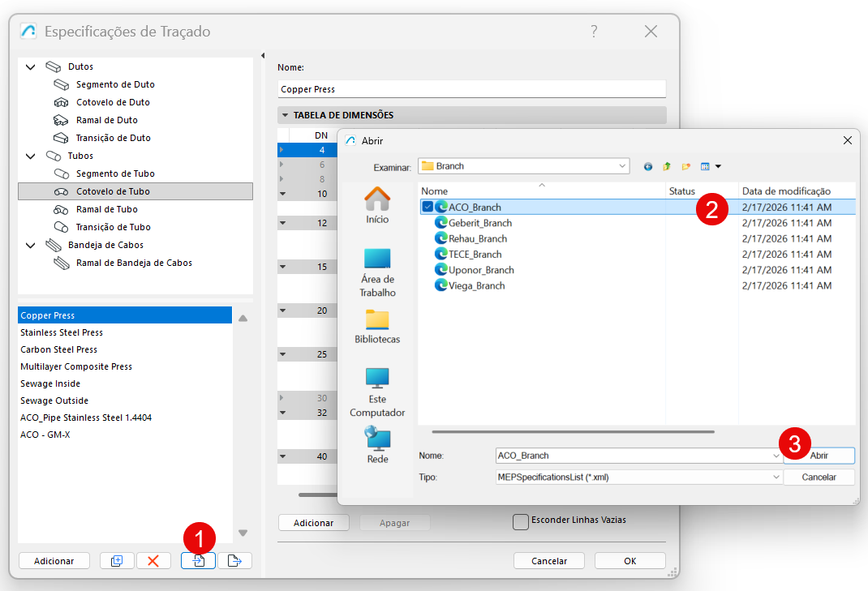The height and width of the screenshot is (591, 868).
Task: Click the Viega_Branch file icon
Action: 440,285
